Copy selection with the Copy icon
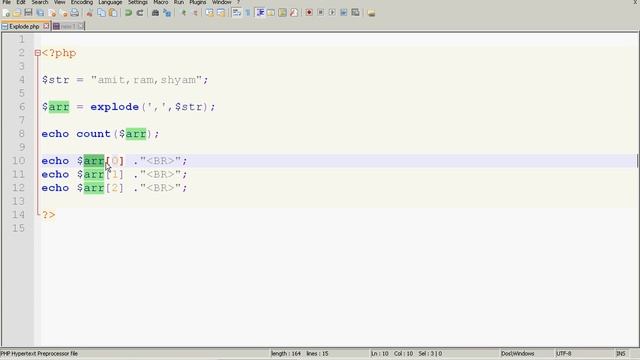The height and width of the screenshot is (360, 640). (x=101, y=13)
